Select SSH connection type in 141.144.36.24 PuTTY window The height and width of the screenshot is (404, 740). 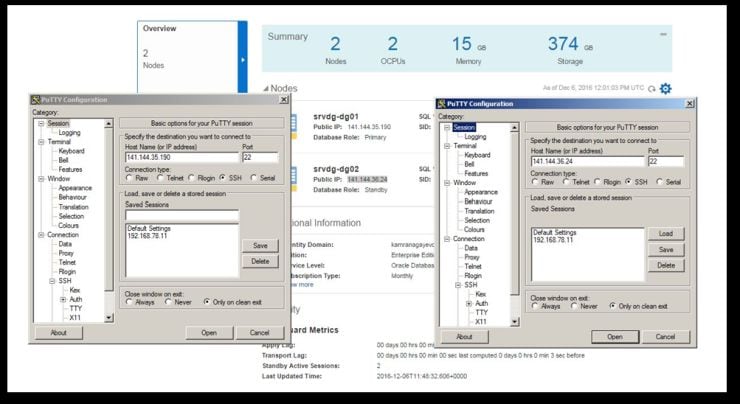coord(628,182)
